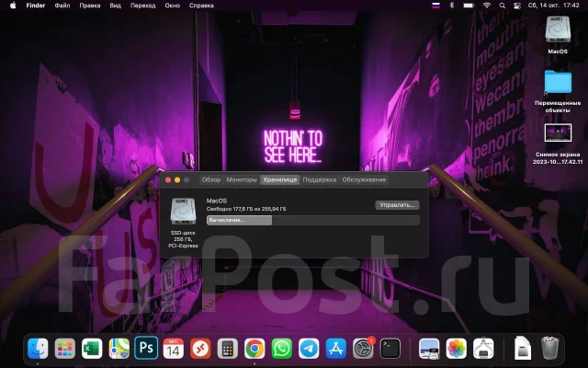
Task: Open Spotlight search icon
Action: point(503,6)
